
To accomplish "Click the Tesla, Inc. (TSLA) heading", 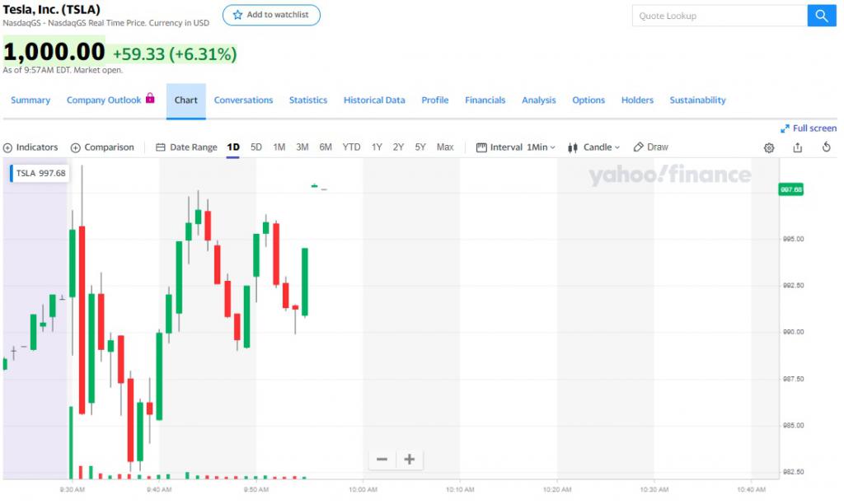I will [x=52, y=9].
